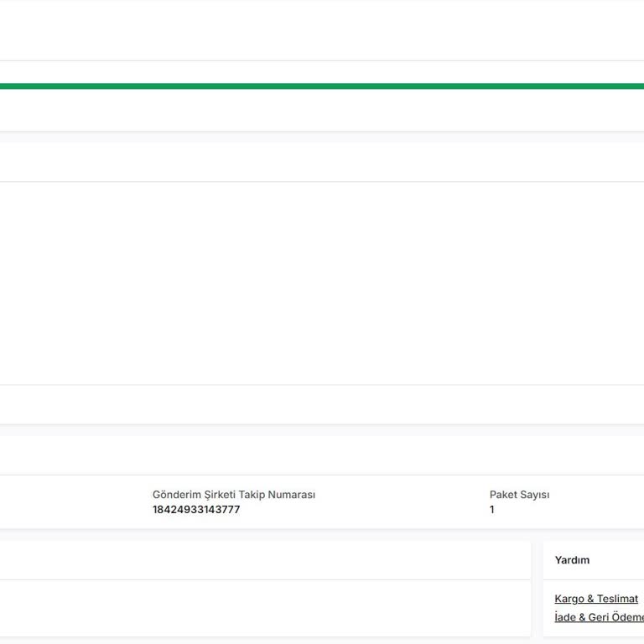Click the Gönderim Şirketi Takip Numarası label
This screenshot has height=644, width=644.
[x=234, y=495]
